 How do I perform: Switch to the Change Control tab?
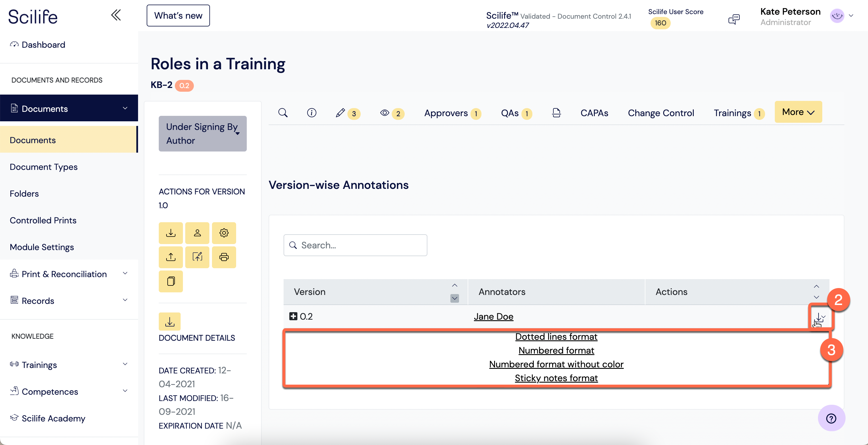pos(661,113)
